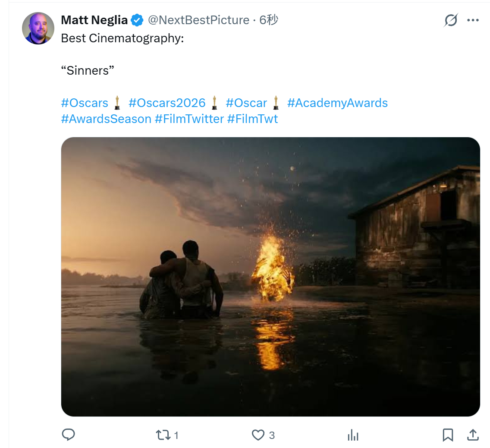
Task: Open the @NextBestPicture handle link
Action: [199, 20]
